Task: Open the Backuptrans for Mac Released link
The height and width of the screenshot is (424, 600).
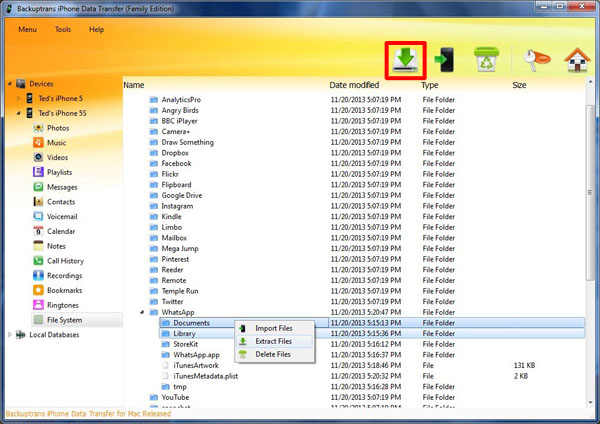Action: click(x=88, y=414)
